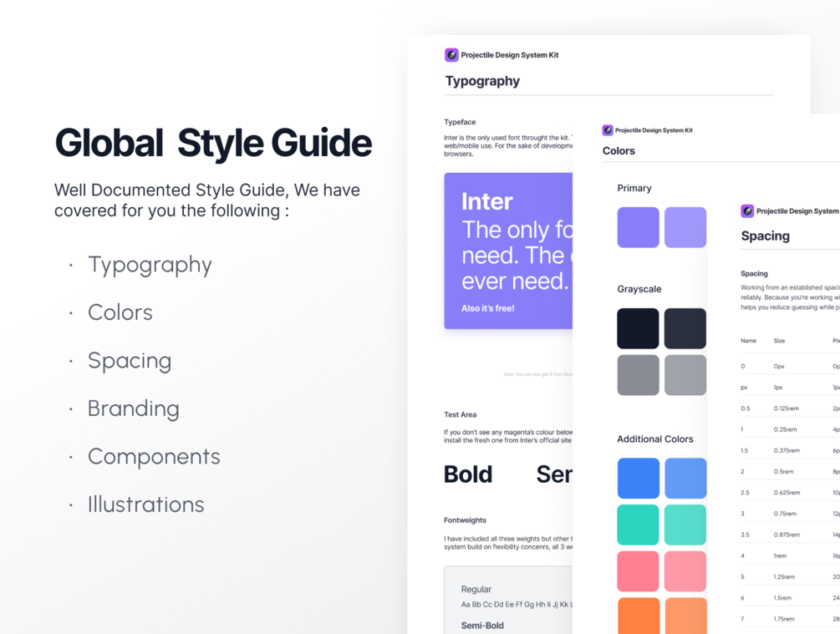Viewport: 840px width, 634px height.
Task: Click the 'Size' column header in spacing table
Action: [780, 341]
